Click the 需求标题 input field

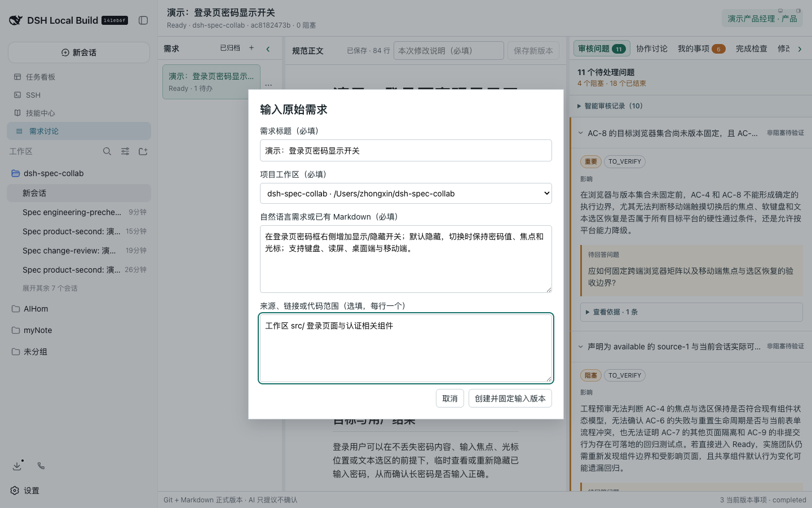point(406,151)
